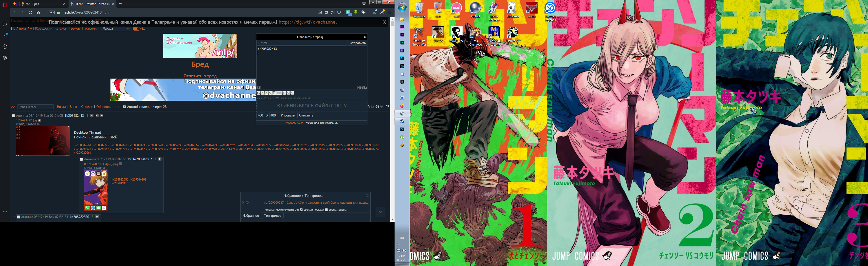
Task: Expand post 208982507 options arrow
Action: click(160, 159)
